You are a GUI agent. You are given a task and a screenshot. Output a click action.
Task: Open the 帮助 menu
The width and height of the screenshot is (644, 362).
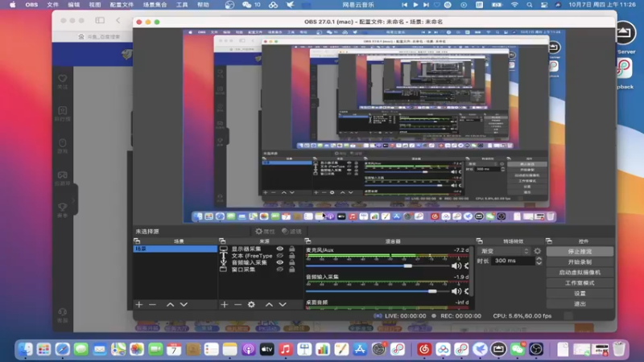click(x=203, y=5)
